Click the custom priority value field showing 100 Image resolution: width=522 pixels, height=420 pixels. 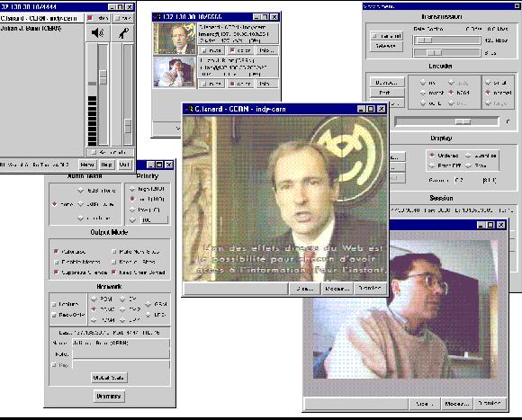pyautogui.click(x=154, y=219)
